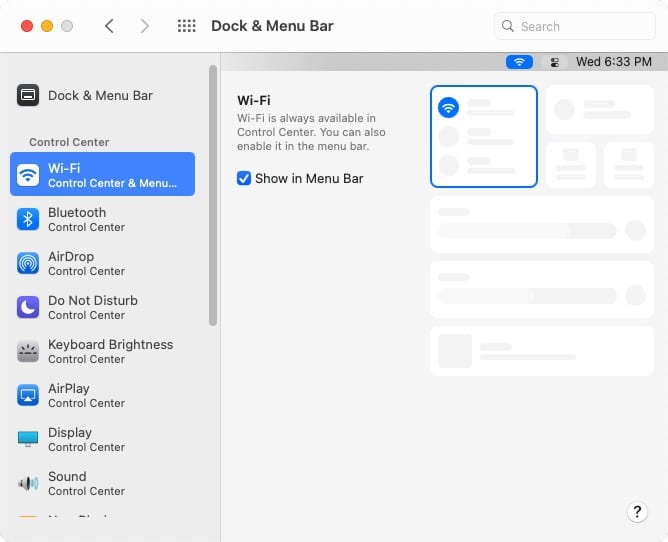Select Wi-Fi in the sidebar list
The width and height of the screenshot is (668, 542).
(102, 174)
